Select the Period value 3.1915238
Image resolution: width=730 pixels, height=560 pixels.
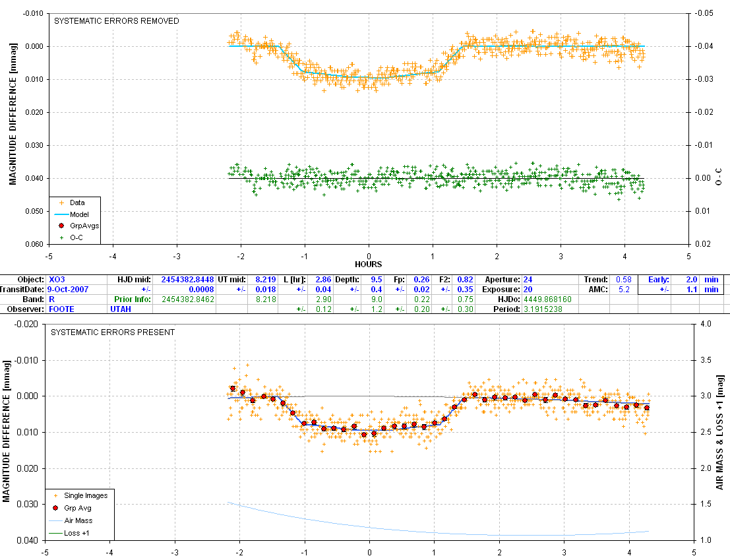coord(543,309)
